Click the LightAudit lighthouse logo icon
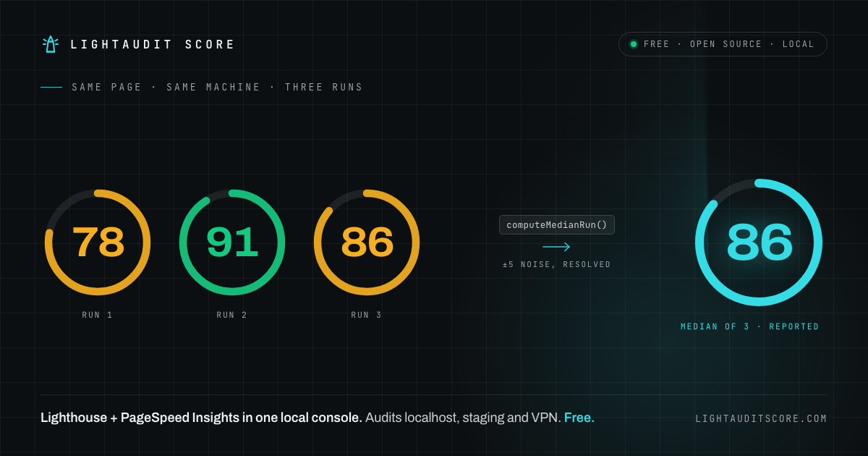 click(x=51, y=44)
